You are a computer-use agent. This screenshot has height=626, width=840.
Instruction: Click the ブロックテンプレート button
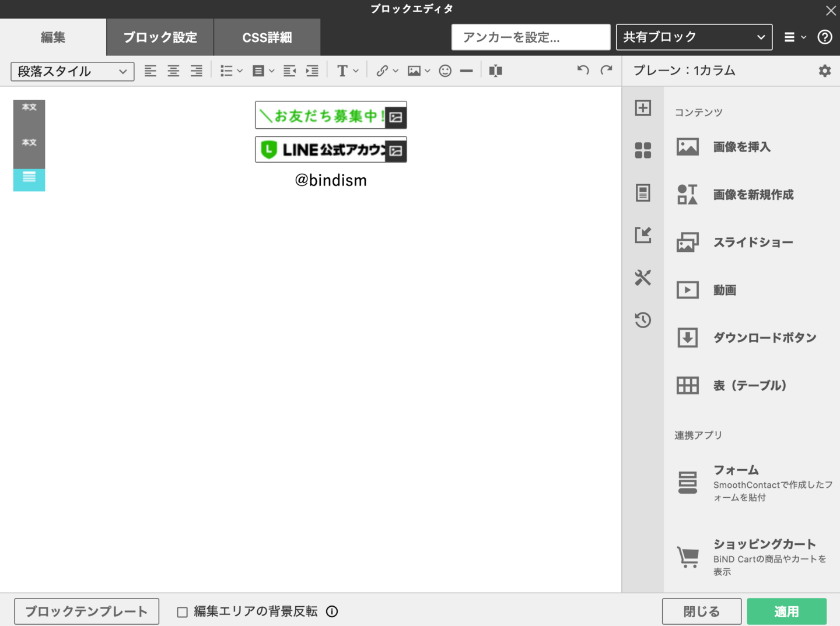[86, 611]
